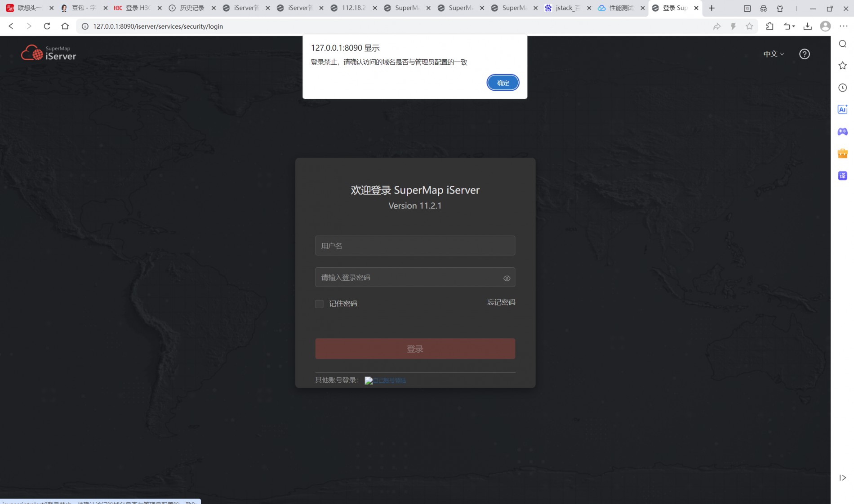Switch to the jstack tab
Image resolution: width=854 pixels, height=504 pixels.
pos(567,8)
